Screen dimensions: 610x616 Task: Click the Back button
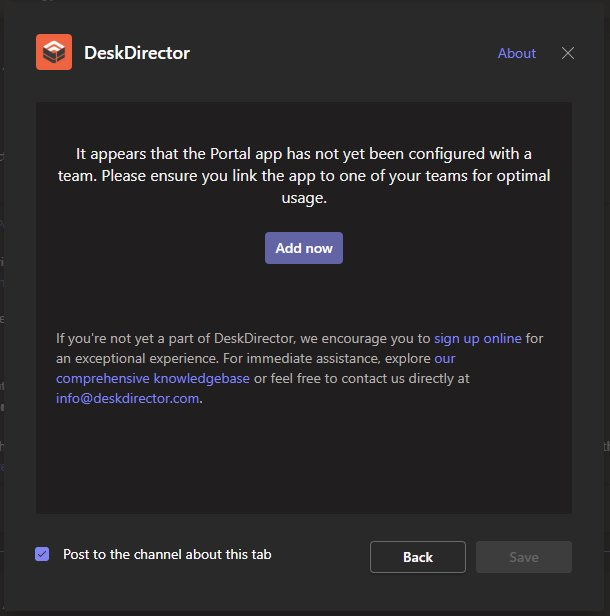[418, 557]
